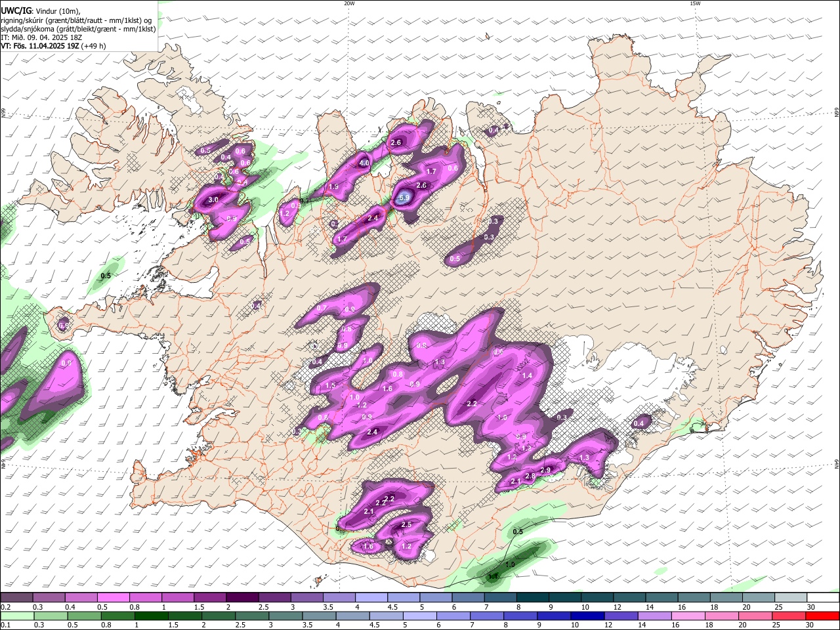Click the 3.0 value in the Westfjords

pos(213,199)
